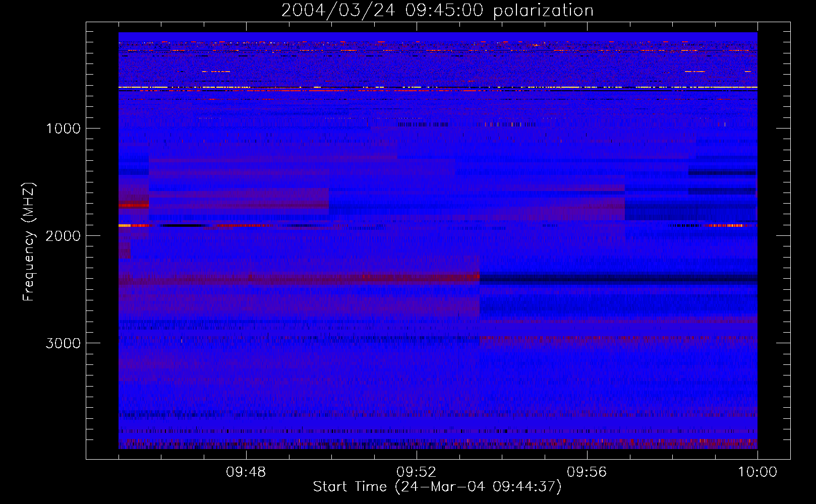816x504 pixels.
Task: Click the 'Start Time (24-Mar-04 09:44:37)' axis label
Action: (x=437, y=487)
